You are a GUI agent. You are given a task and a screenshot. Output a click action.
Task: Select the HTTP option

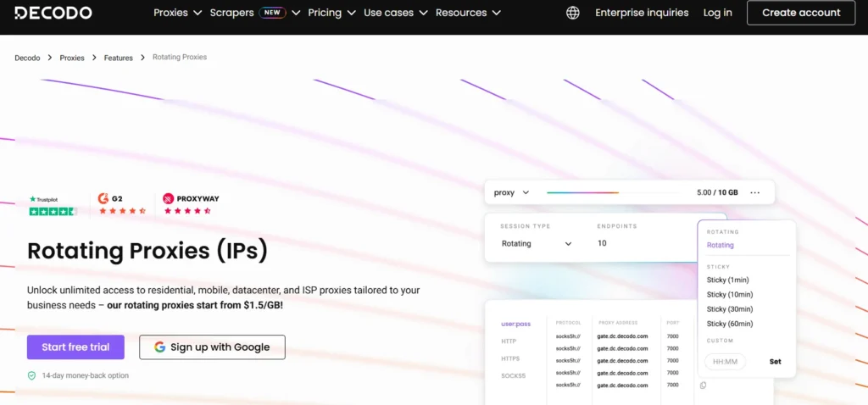click(x=509, y=341)
